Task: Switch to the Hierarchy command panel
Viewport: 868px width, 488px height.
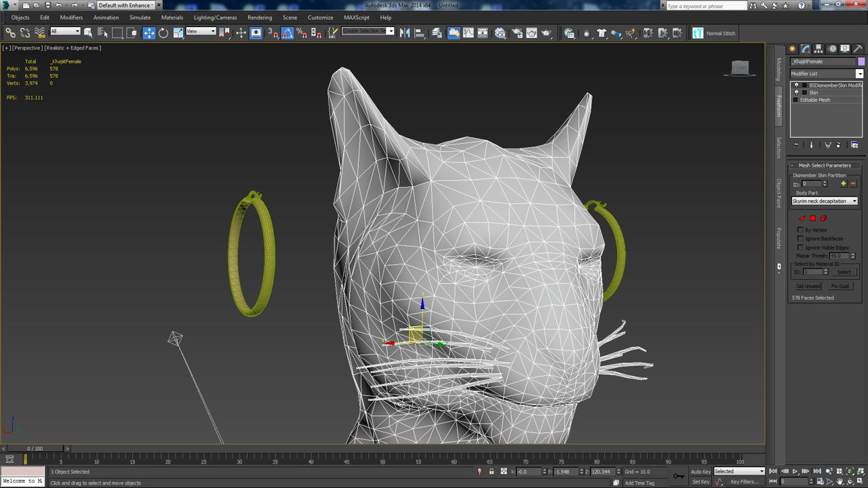Action: 818,49
